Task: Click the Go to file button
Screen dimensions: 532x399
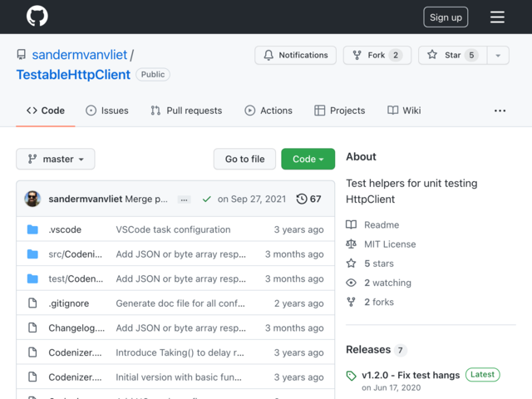Action: click(x=244, y=159)
